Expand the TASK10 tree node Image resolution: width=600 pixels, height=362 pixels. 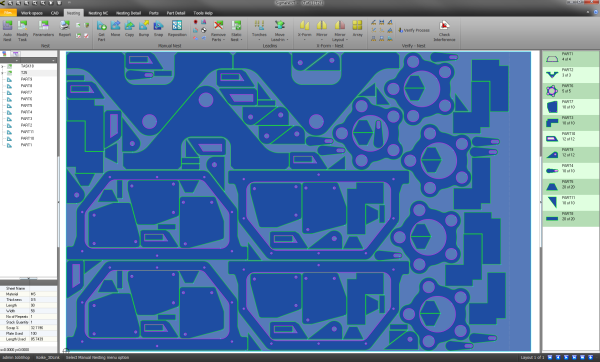pos(2,66)
